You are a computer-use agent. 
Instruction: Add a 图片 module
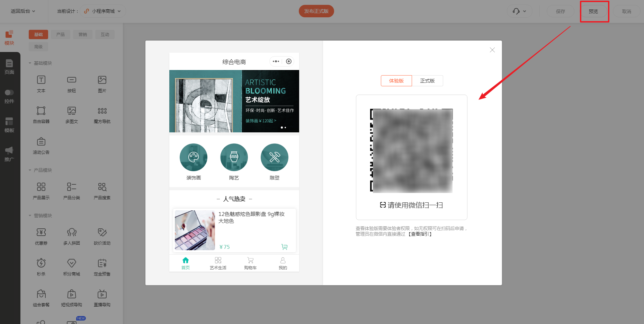tap(102, 84)
